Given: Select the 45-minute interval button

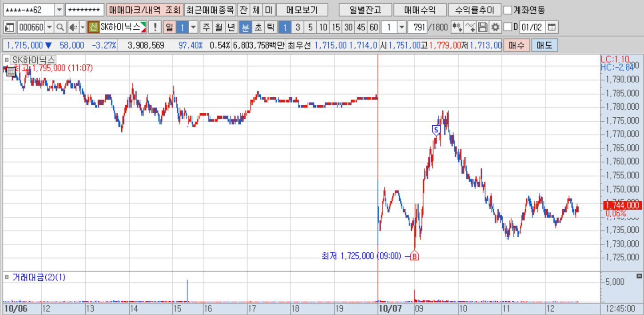Looking at the screenshot, I should click(x=361, y=27).
